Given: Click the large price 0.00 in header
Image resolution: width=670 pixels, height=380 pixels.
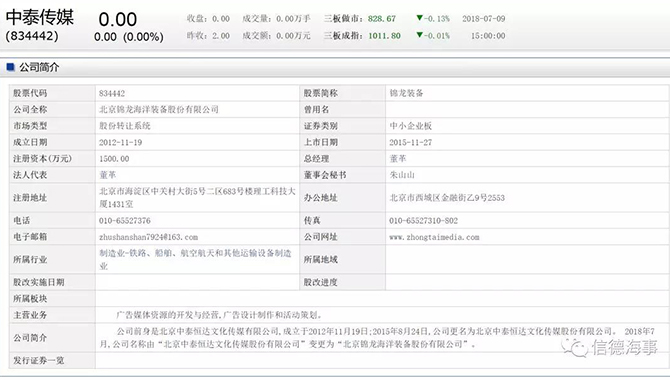Looking at the screenshot, I should tap(118, 19).
